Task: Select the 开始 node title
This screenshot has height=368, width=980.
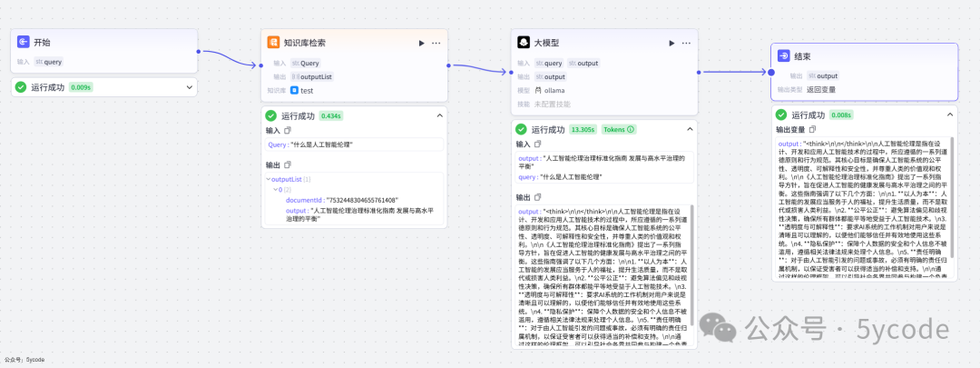Action: click(x=42, y=43)
